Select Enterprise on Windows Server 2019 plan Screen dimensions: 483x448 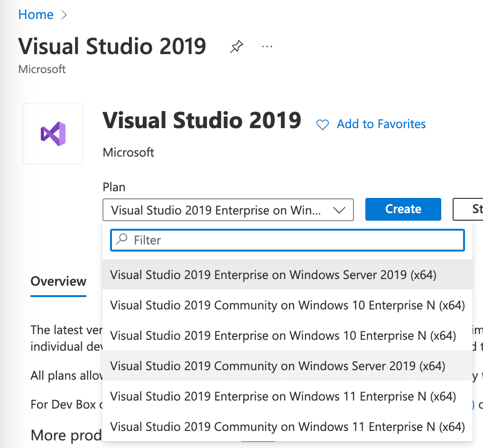click(288, 274)
